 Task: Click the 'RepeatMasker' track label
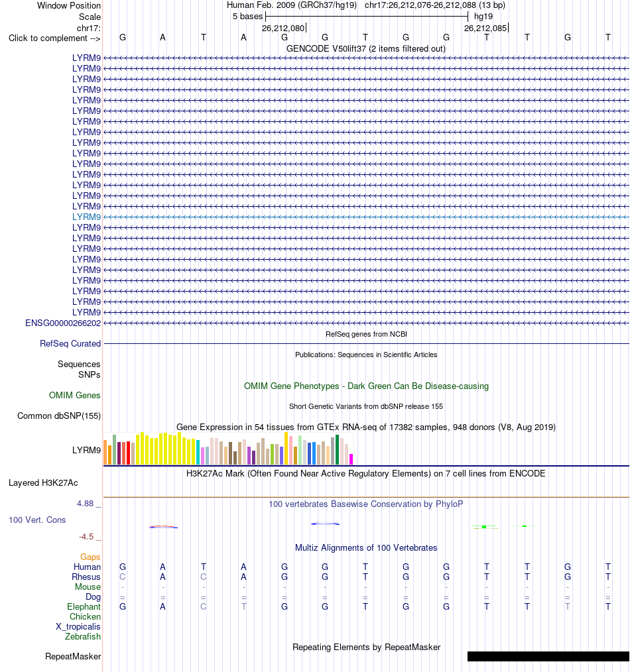click(x=73, y=657)
